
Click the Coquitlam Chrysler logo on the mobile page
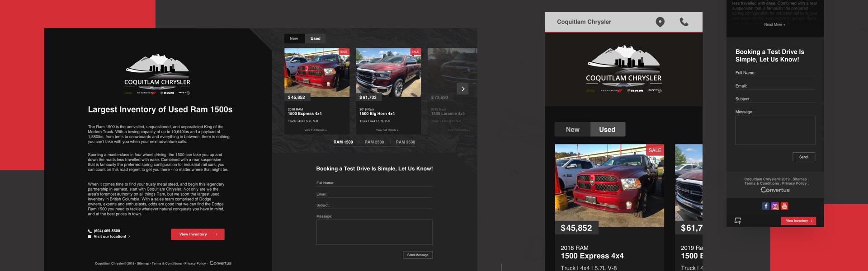tap(624, 69)
